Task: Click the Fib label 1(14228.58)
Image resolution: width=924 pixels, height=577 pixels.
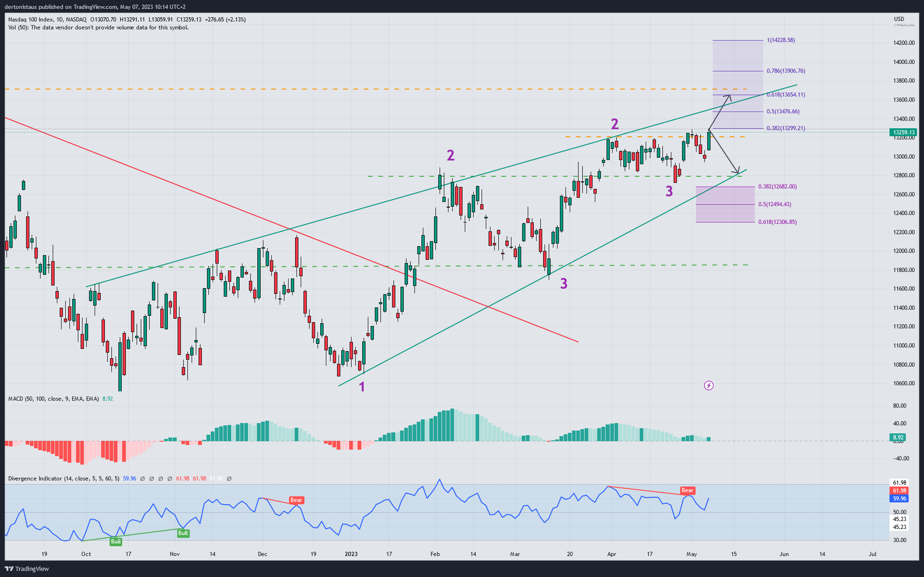Action: tap(781, 40)
